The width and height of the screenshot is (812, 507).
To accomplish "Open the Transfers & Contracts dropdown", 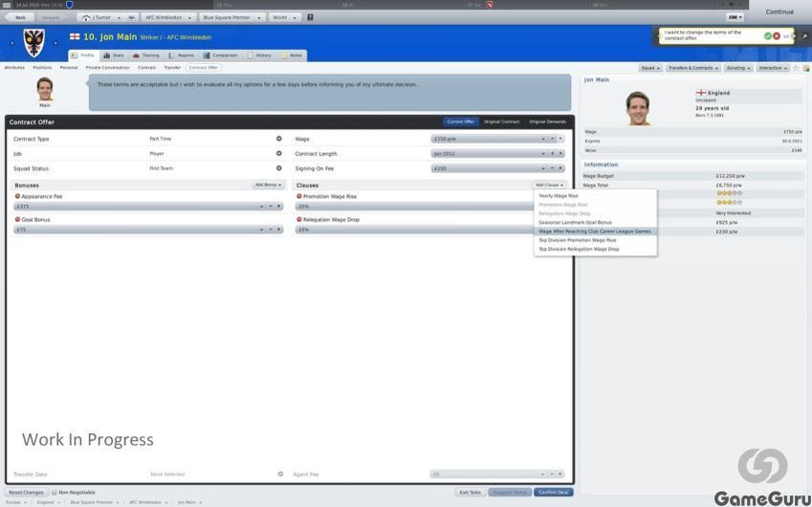I will pos(692,68).
